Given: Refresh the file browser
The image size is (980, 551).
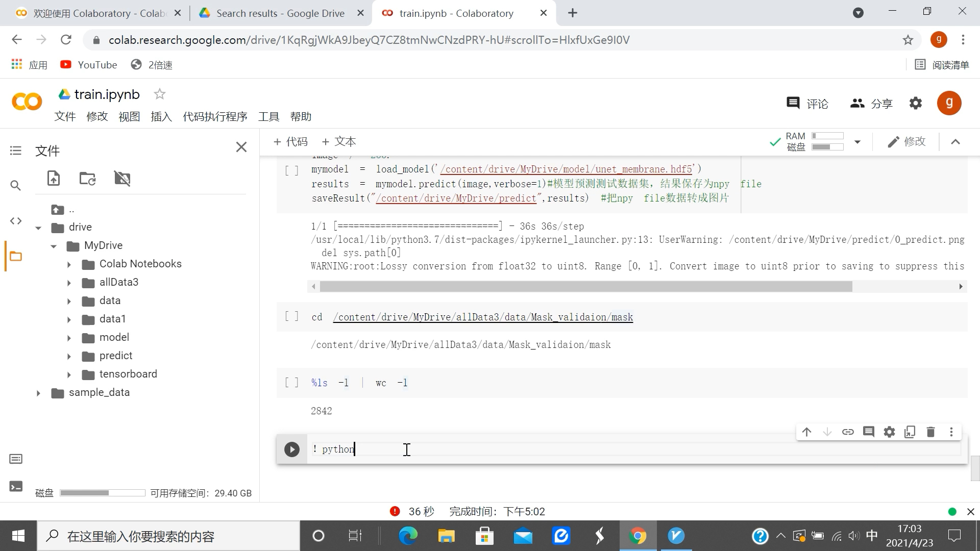Looking at the screenshot, I should pyautogui.click(x=87, y=178).
